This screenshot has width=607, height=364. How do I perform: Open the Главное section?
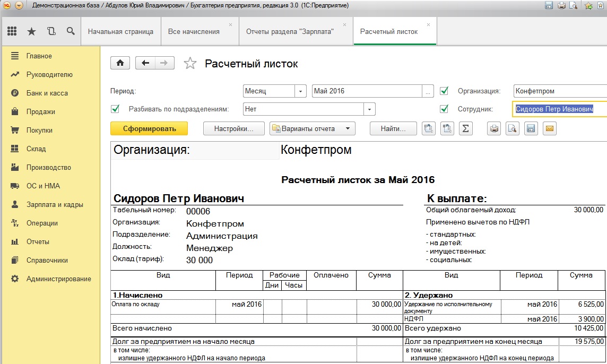pos(50,56)
